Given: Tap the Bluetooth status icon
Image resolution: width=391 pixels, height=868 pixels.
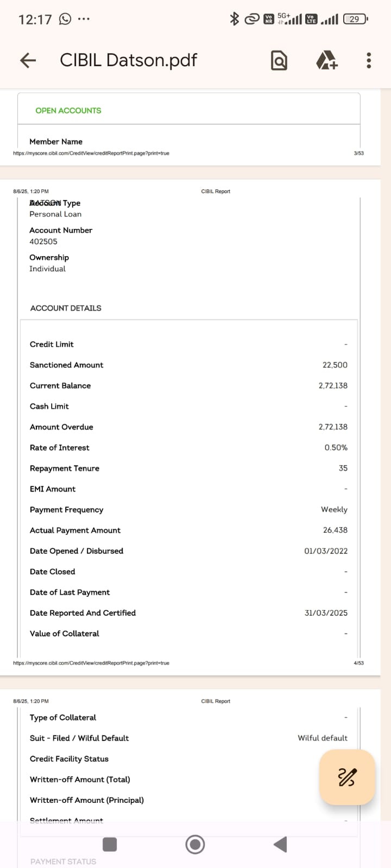Looking at the screenshot, I should pos(234,19).
